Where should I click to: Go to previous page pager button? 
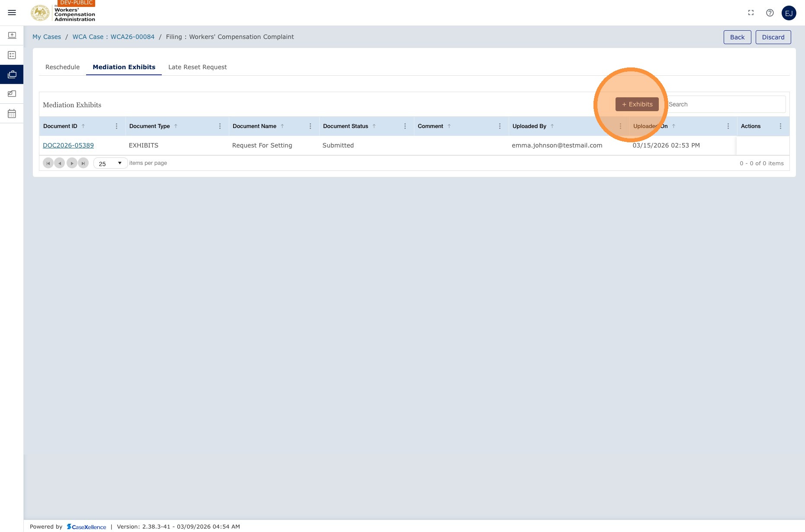60,163
